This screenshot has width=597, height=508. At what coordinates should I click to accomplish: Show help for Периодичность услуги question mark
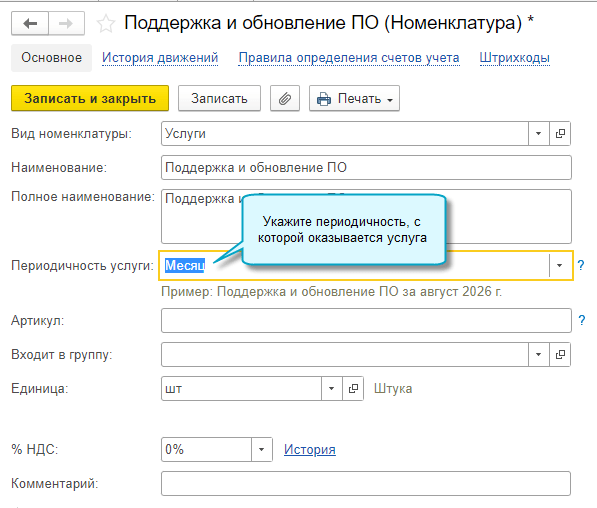[581, 265]
